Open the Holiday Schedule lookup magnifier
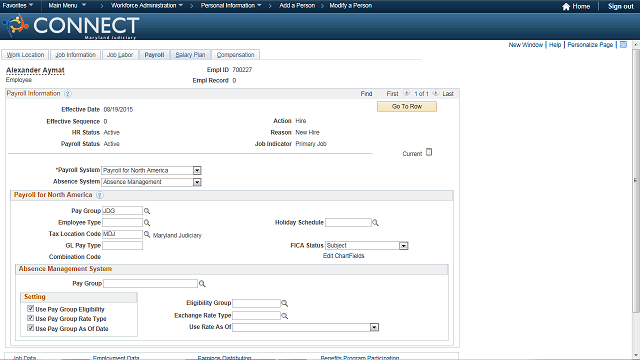 pyautogui.click(x=376, y=222)
